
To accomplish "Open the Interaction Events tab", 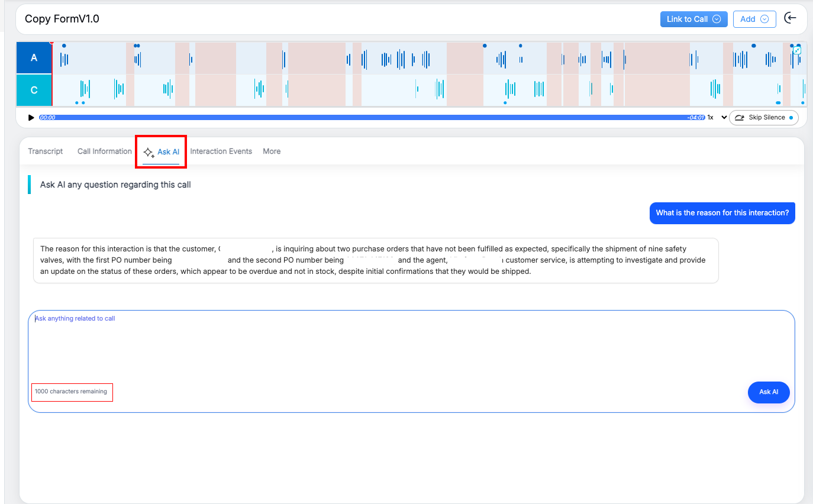I will coord(221,151).
